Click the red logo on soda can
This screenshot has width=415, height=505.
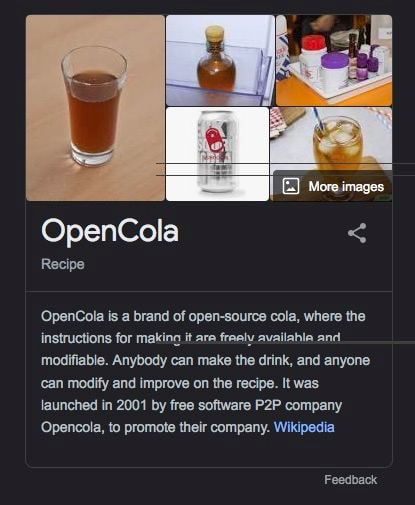[214, 140]
